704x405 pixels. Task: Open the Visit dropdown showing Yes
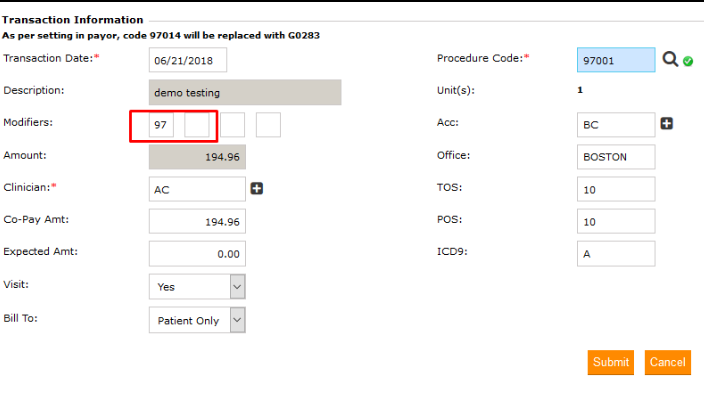pyautogui.click(x=197, y=286)
